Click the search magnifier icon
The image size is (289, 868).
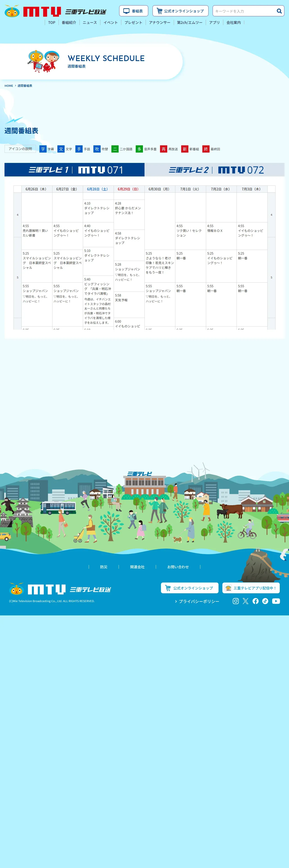(x=279, y=11)
